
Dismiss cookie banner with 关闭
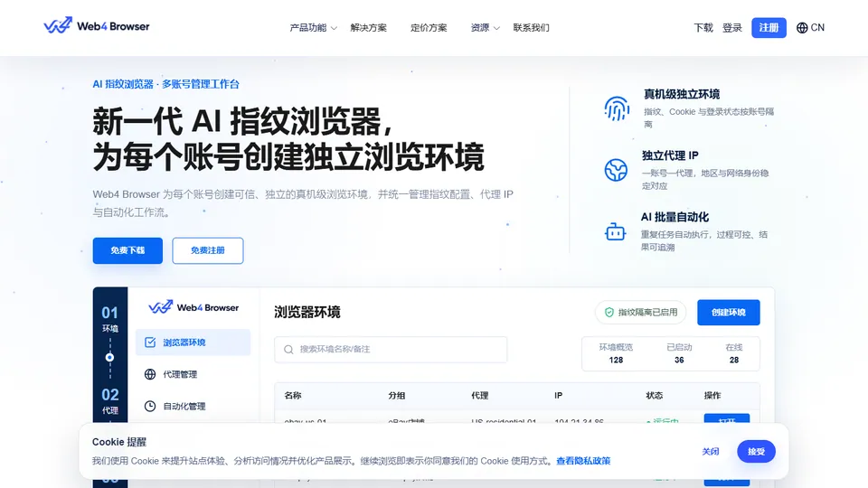711,452
